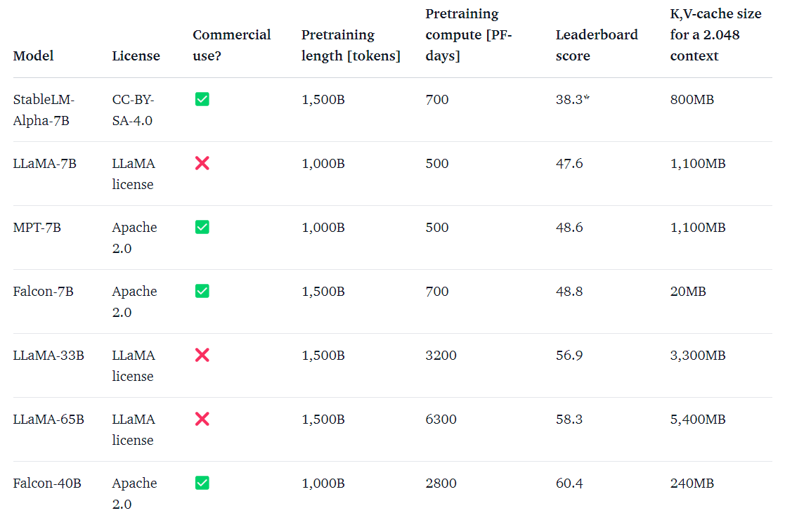785x532 pixels.
Task: Click the K,V-cache size column header
Action: point(715,34)
